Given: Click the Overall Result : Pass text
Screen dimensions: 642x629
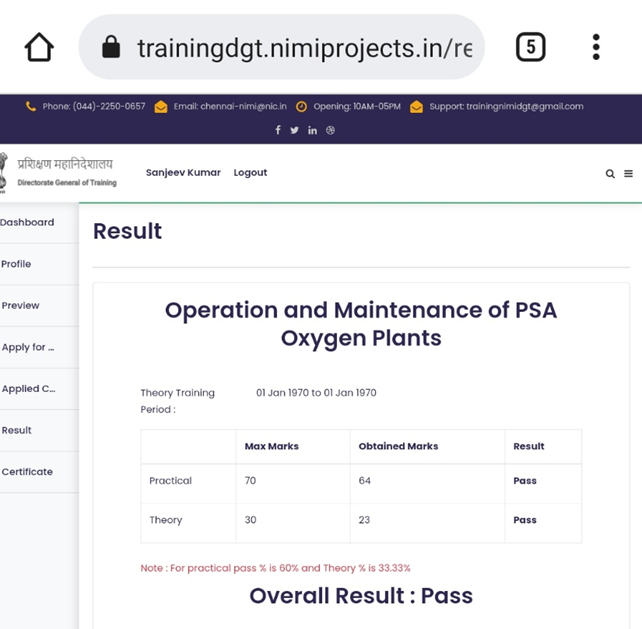Looking at the screenshot, I should click(x=361, y=596).
